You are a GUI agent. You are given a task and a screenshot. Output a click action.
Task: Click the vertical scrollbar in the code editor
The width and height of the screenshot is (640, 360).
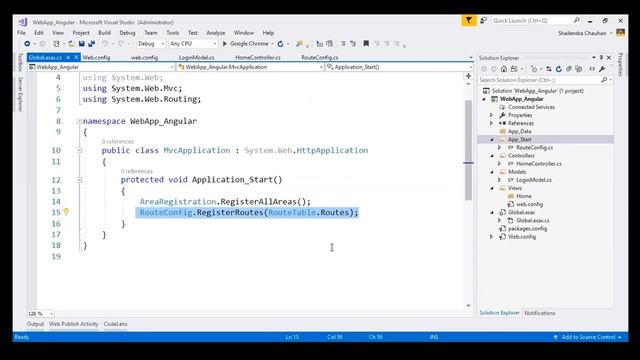[x=468, y=150]
